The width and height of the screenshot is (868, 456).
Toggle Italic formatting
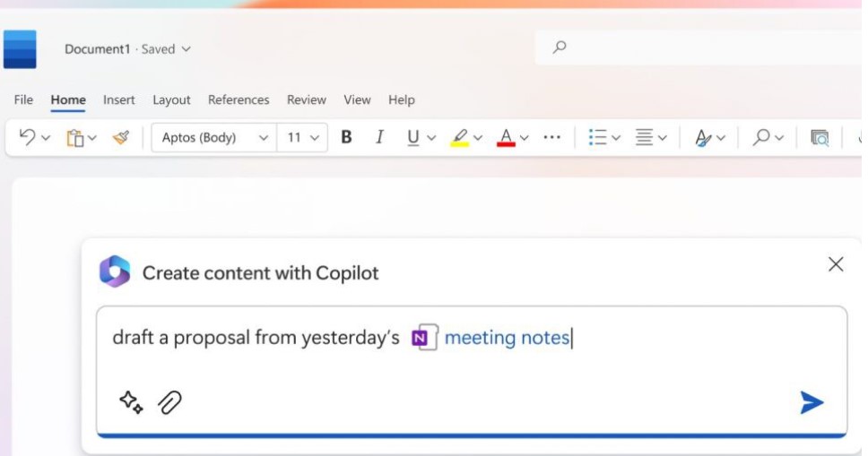[x=380, y=137]
